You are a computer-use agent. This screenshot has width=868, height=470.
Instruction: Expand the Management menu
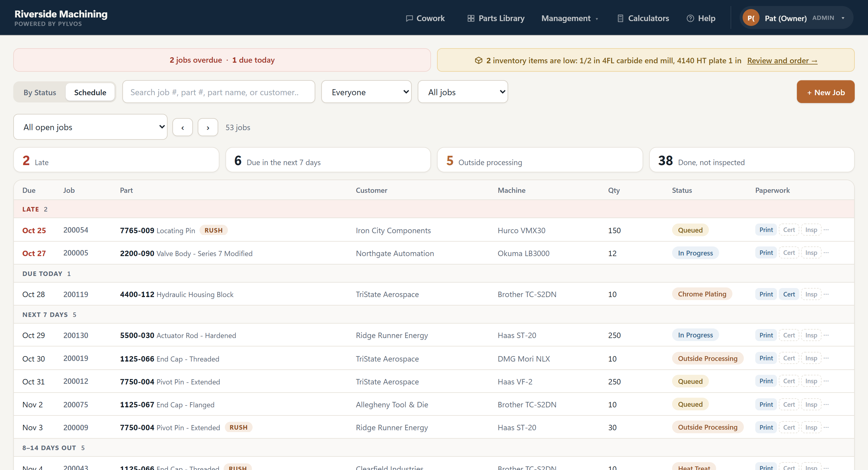(569, 18)
